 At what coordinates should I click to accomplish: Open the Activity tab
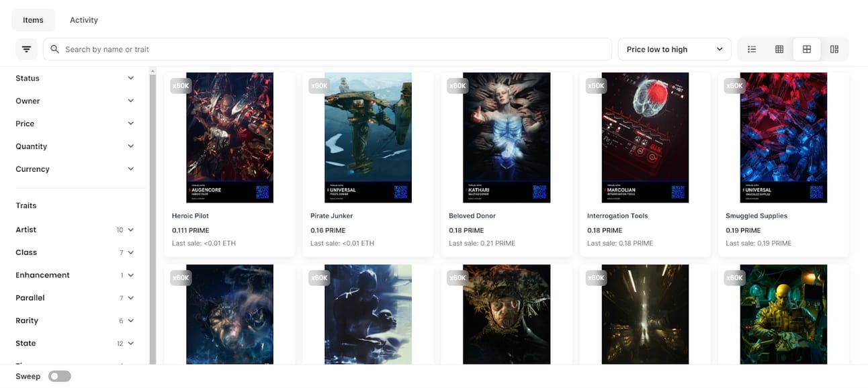coord(84,20)
